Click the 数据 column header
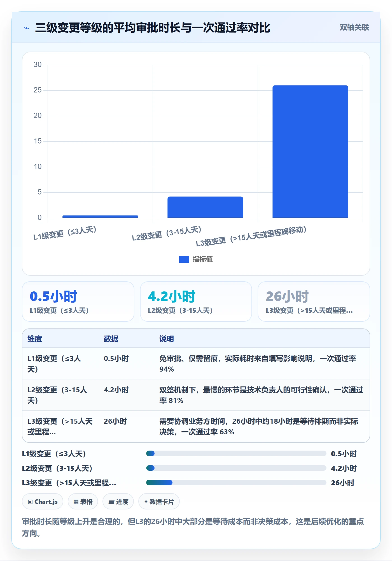 111,339
